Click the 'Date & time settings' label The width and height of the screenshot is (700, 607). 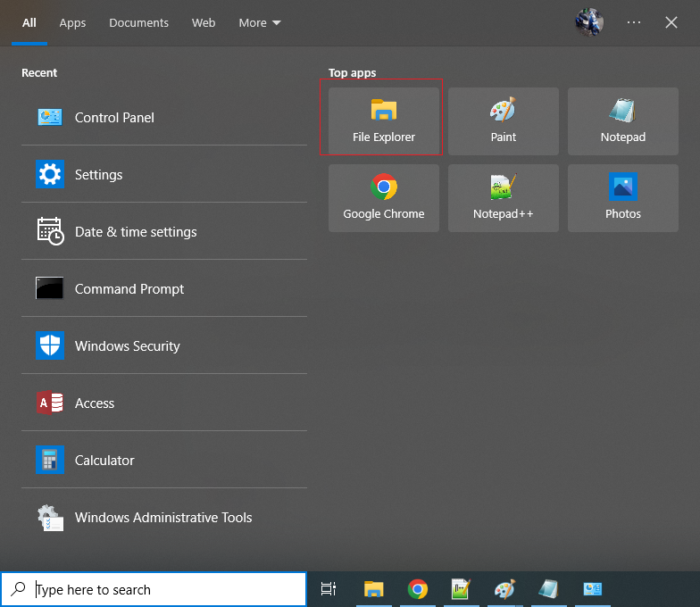pos(136,232)
